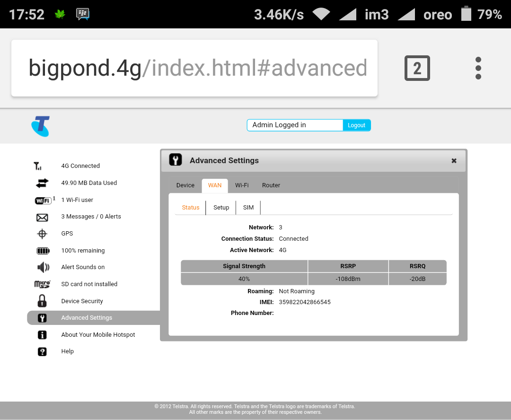Viewport: 511px width, 420px height.
Task: Open 1 Wi-Fi user link
Action: (77, 200)
